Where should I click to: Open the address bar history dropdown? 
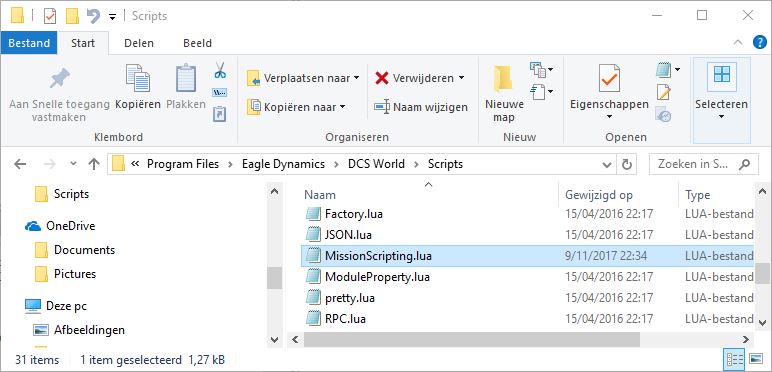(606, 164)
